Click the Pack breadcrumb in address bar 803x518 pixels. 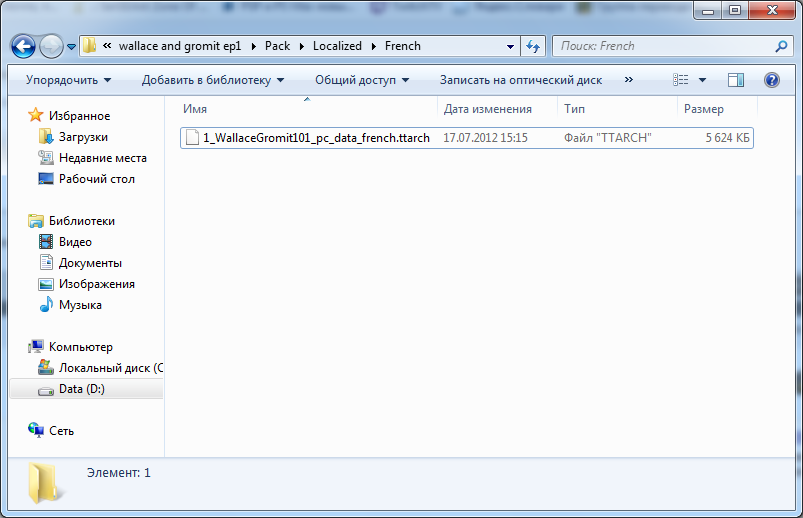pyautogui.click(x=277, y=46)
